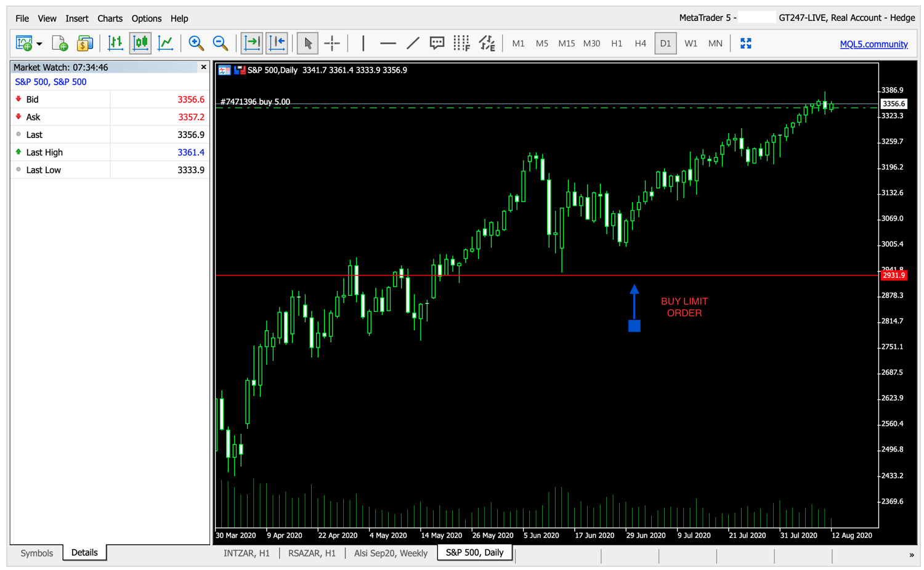924x570 pixels.
Task: Open the MQL5.community link
Action: pyautogui.click(x=873, y=43)
